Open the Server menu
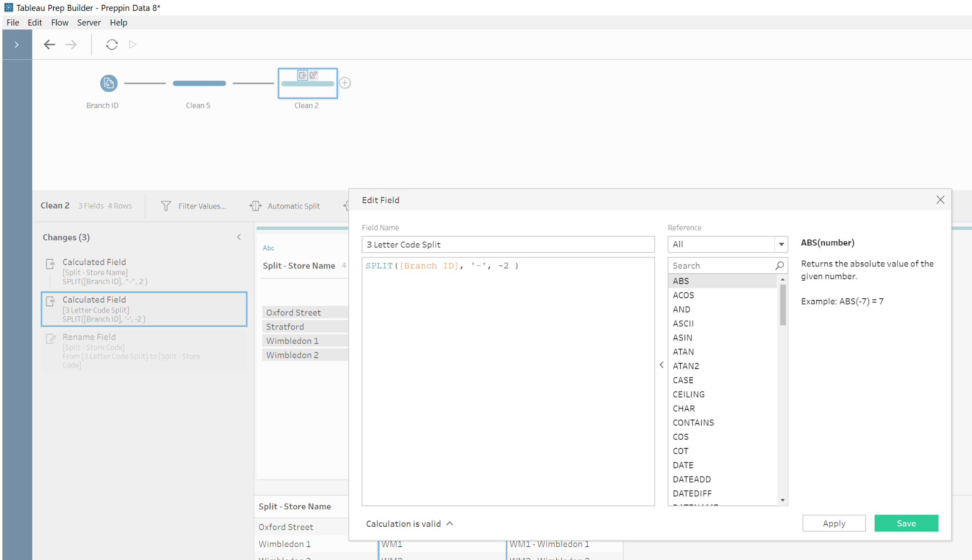The image size is (972, 560). click(x=89, y=22)
